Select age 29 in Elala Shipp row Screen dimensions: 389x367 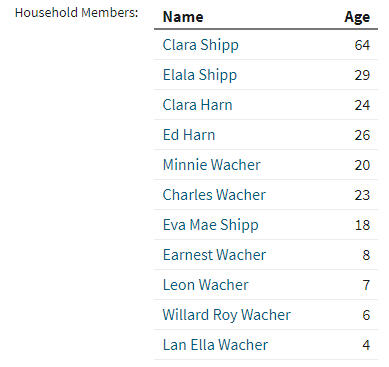click(x=362, y=75)
